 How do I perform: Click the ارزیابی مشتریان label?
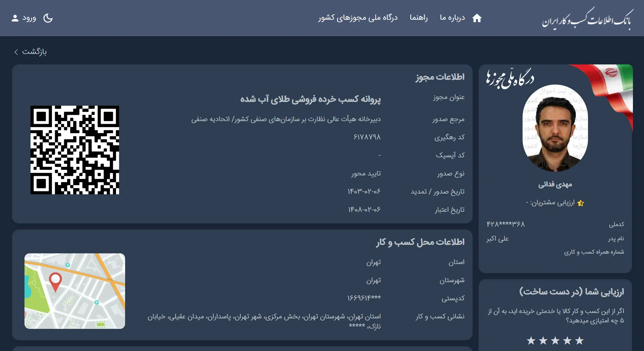pos(552,202)
